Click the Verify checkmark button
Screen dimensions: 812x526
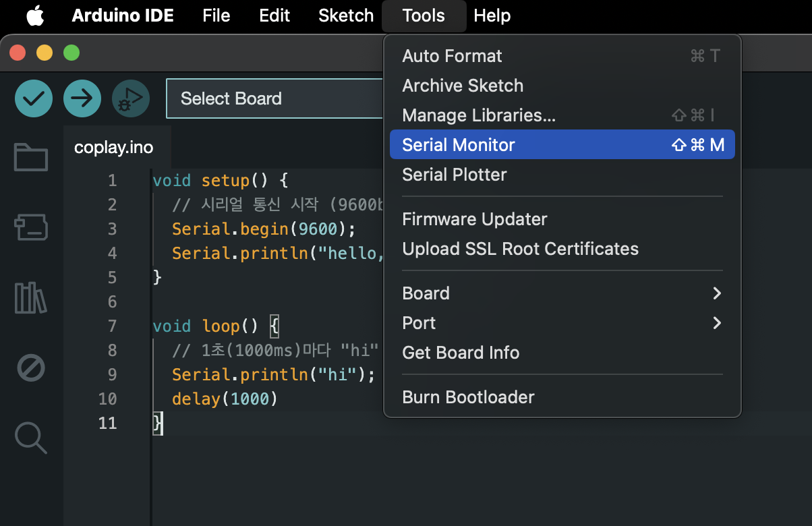pyautogui.click(x=34, y=98)
